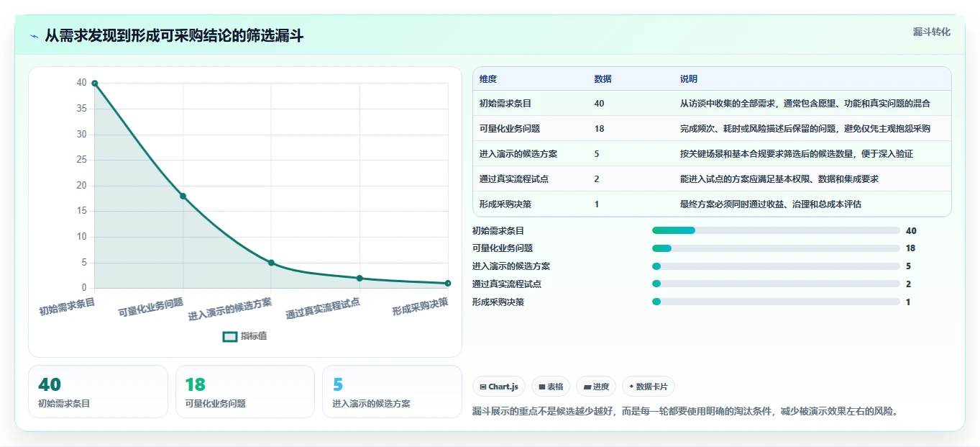Click table cell 可量化业务问题
The image size is (980, 447).
tap(510, 129)
